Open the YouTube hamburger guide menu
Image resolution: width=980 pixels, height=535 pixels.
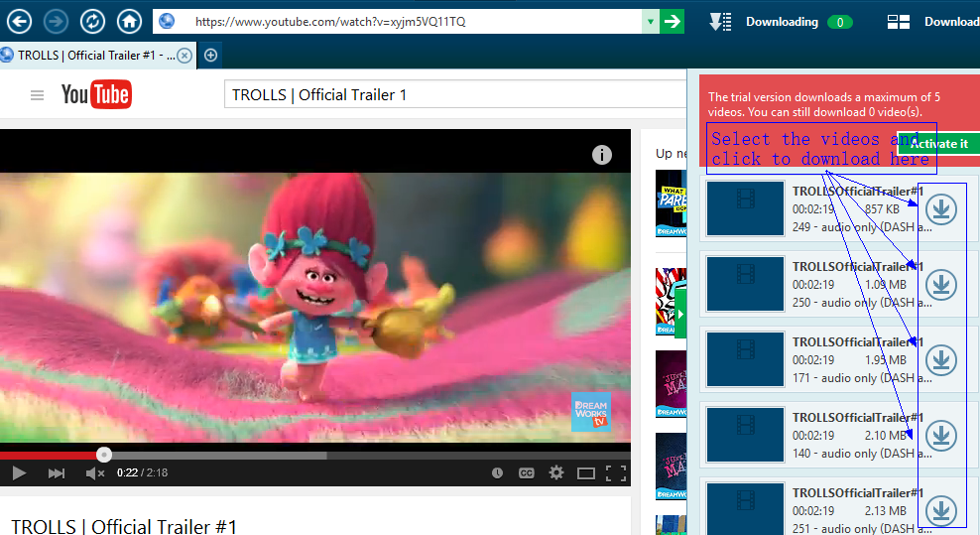tap(37, 95)
